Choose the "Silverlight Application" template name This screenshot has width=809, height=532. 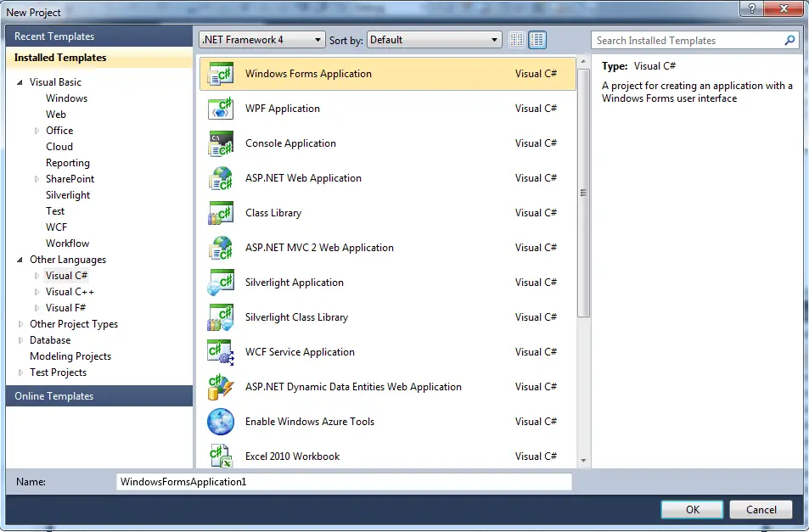[294, 283]
